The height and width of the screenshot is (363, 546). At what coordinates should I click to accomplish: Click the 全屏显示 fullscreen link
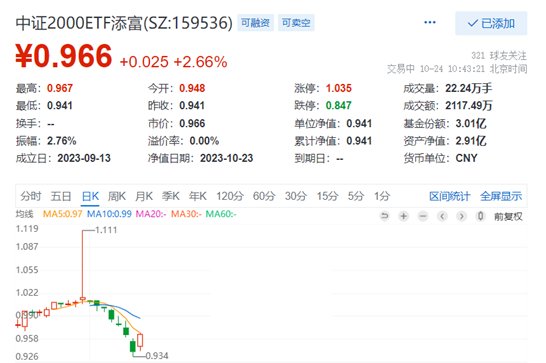(501, 196)
